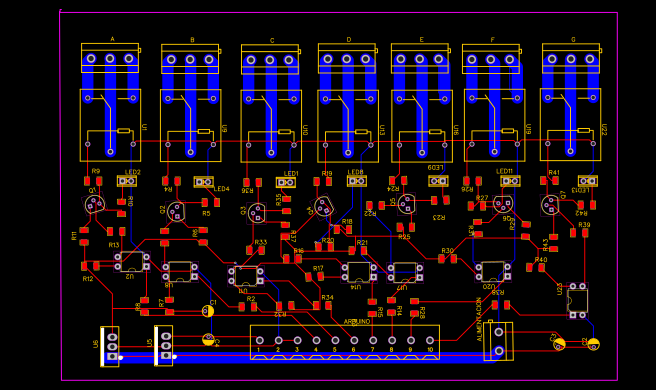
Task: Click ARDUINO connector pin 5 pad
Action: (x=335, y=340)
